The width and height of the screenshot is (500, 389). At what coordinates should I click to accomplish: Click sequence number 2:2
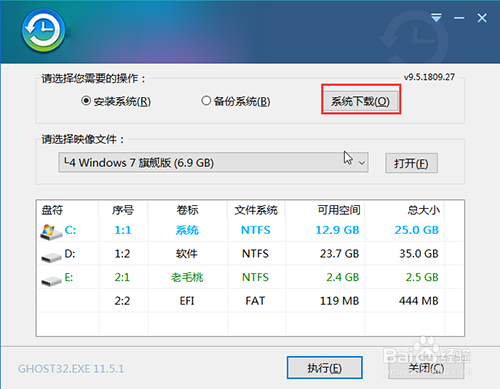122,301
